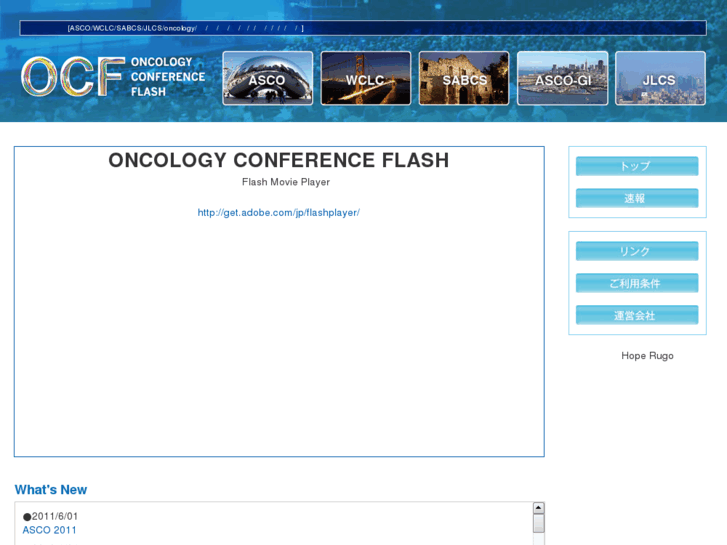Follow the get.adobe.com flashplayer link

click(x=279, y=212)
